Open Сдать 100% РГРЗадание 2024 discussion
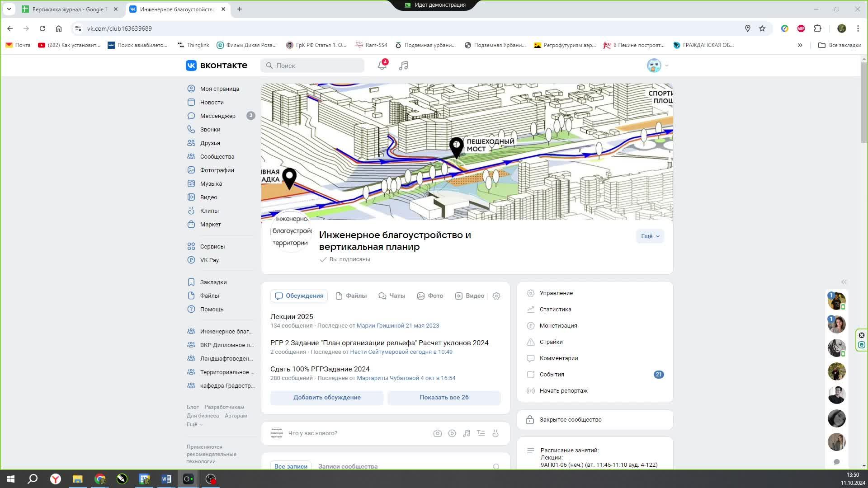 point(320,369)
